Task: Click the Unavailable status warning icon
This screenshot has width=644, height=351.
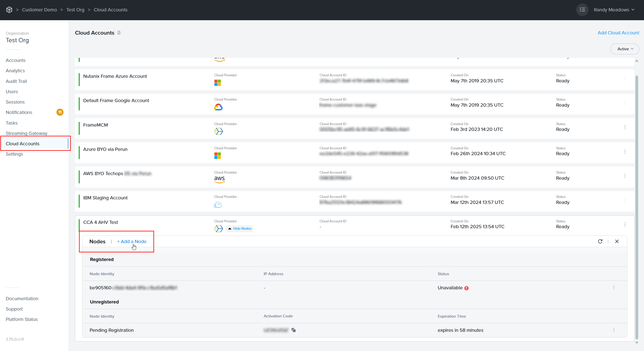Action: pos(467,288)
